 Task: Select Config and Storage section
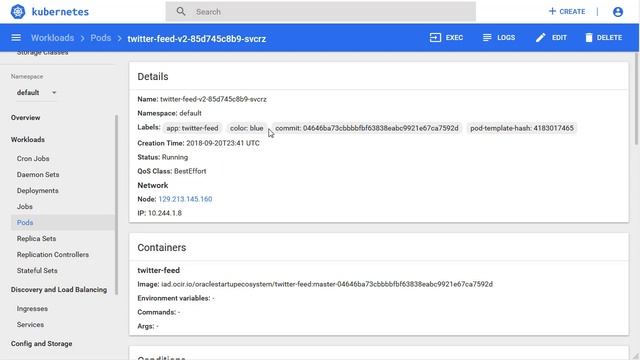pos(42,344)
